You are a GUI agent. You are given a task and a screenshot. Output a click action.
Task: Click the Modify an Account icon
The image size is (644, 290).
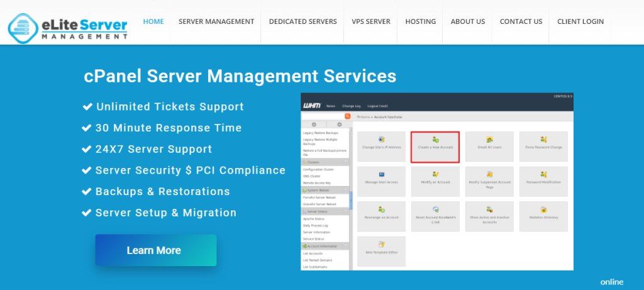click(435, 175)
